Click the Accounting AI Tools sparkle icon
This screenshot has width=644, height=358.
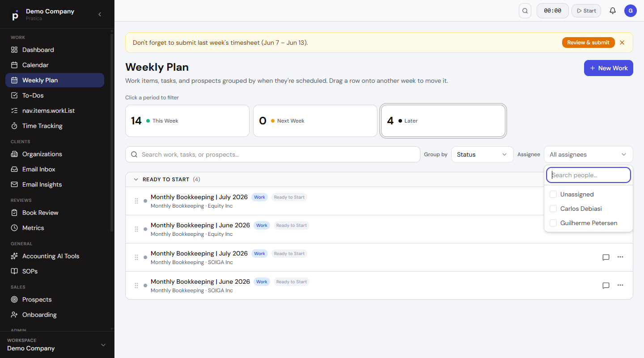[14, 256]
